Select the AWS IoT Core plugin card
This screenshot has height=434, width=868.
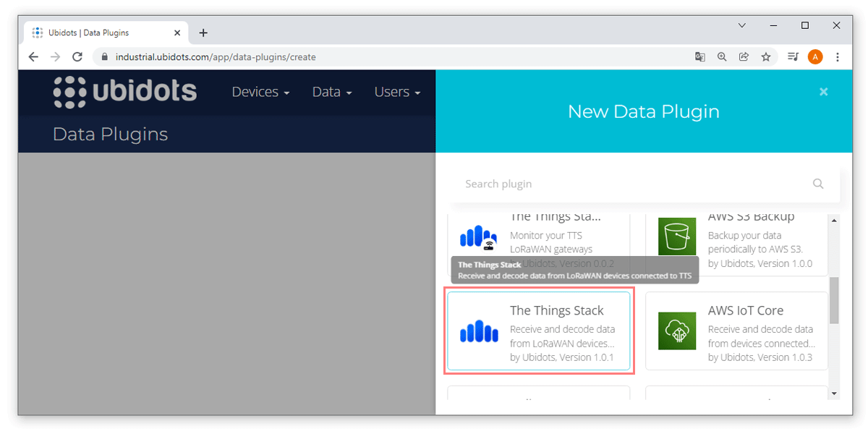tap(736, 331)
